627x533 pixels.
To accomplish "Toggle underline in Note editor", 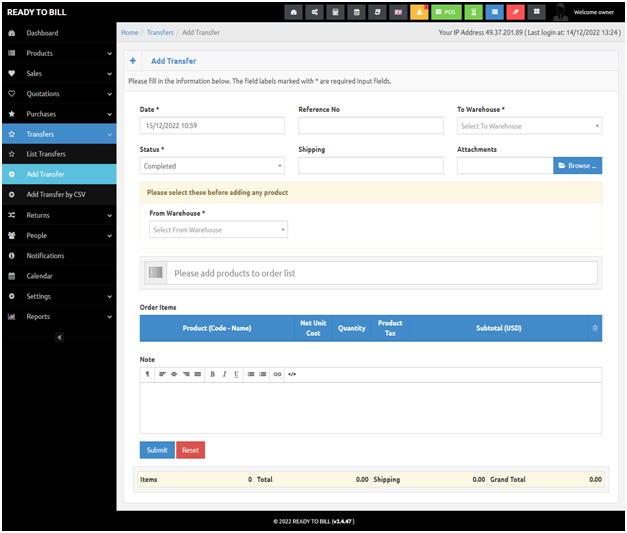I will pyautogui.click(x=236, y=375).
